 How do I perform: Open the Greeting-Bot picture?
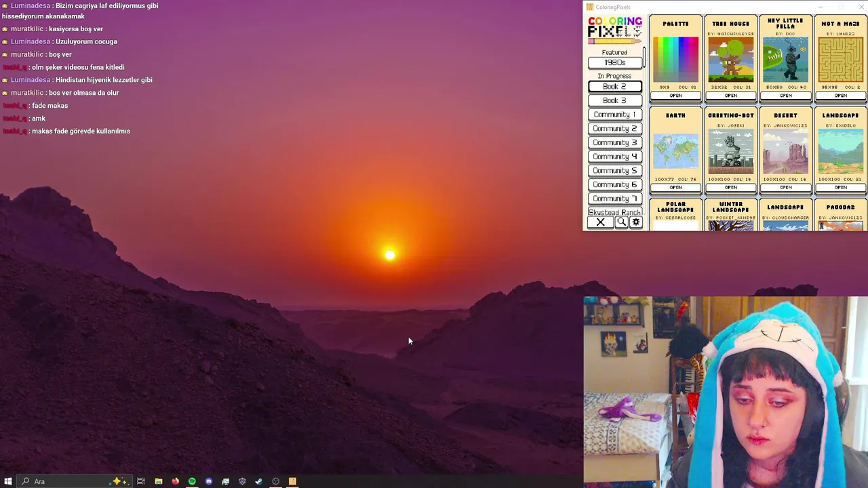tap(730, 187)
